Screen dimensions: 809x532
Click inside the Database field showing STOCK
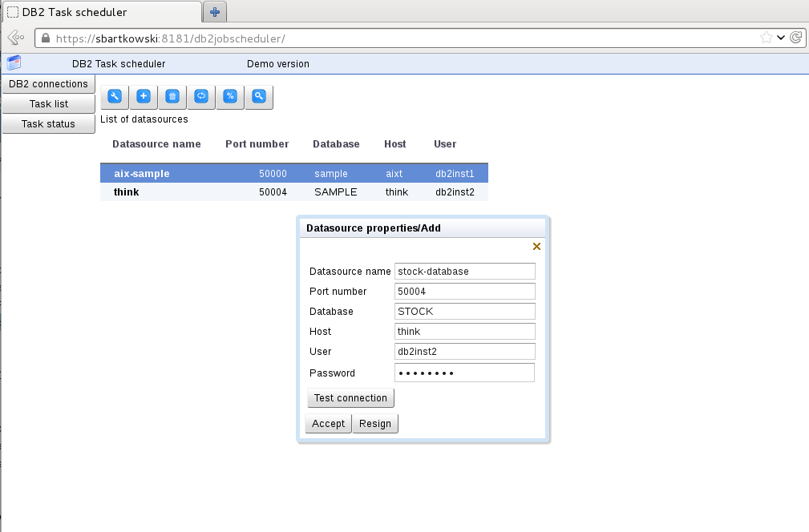point(464,311)
